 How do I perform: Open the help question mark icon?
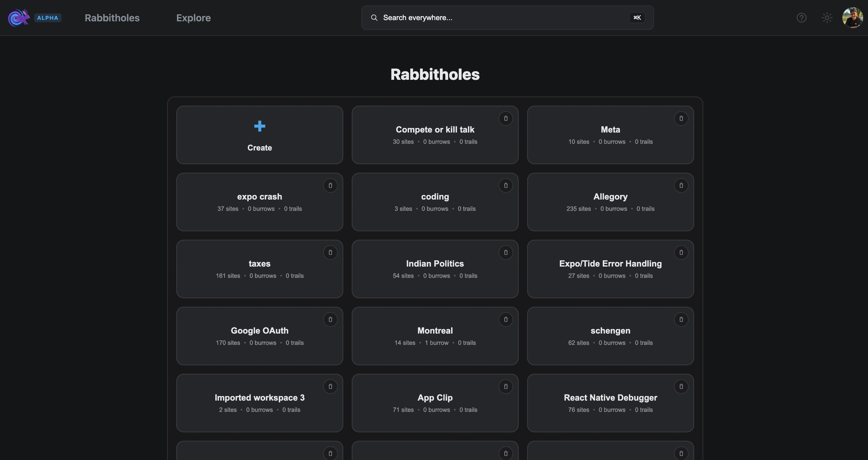[801, 18]
